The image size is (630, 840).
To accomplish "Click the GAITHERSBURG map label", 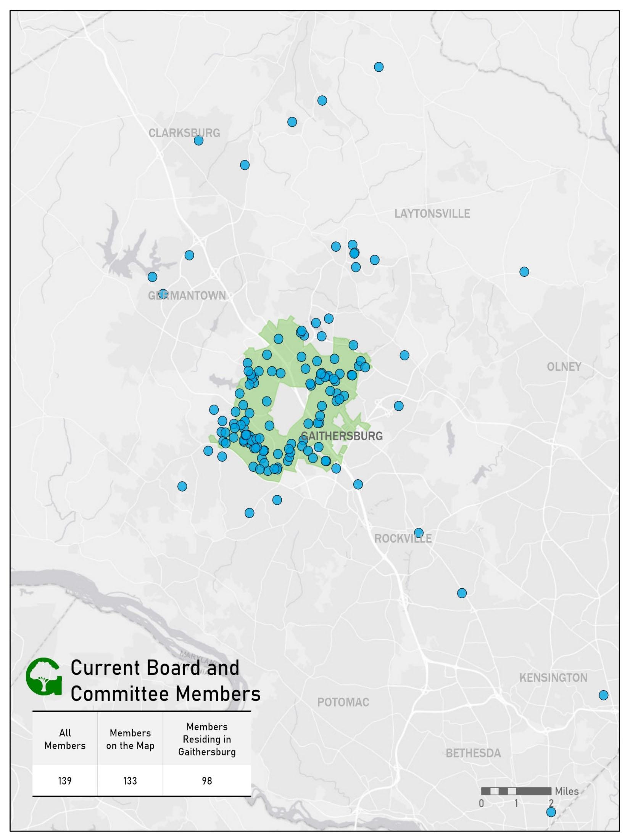I will click(342, 436).
